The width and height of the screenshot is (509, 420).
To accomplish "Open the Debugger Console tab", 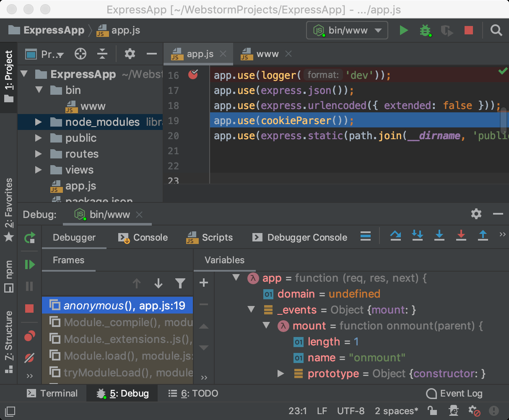I will pyautogui.click(x=300, y=237).
